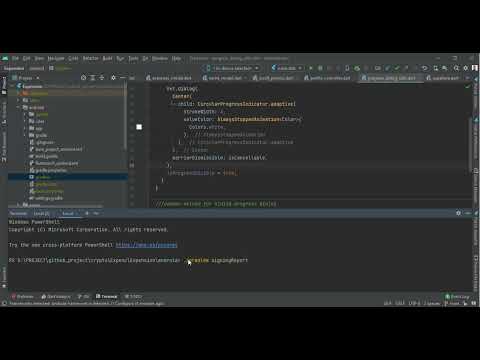Viewport: 480px width, 360px height.
Task: Click the Search Everywhere magnifier icon
Action: pyautogui.click(x=456, y=68)
